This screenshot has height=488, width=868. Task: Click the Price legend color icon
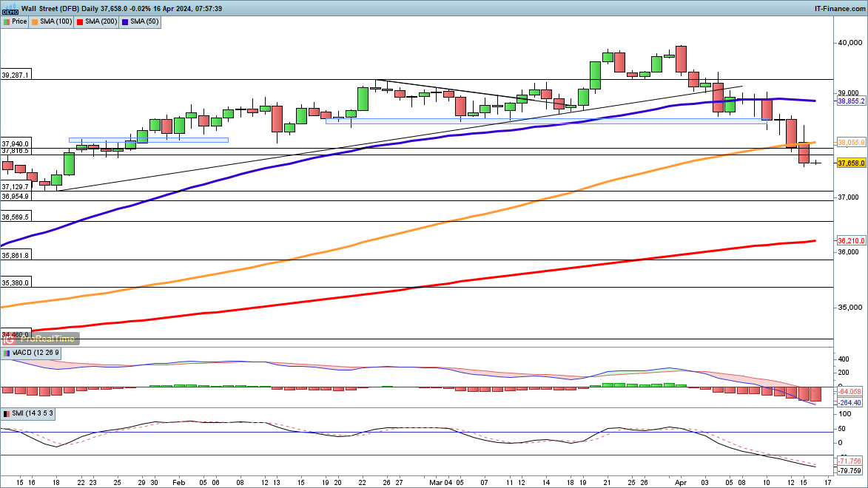[x=7, y=21]
